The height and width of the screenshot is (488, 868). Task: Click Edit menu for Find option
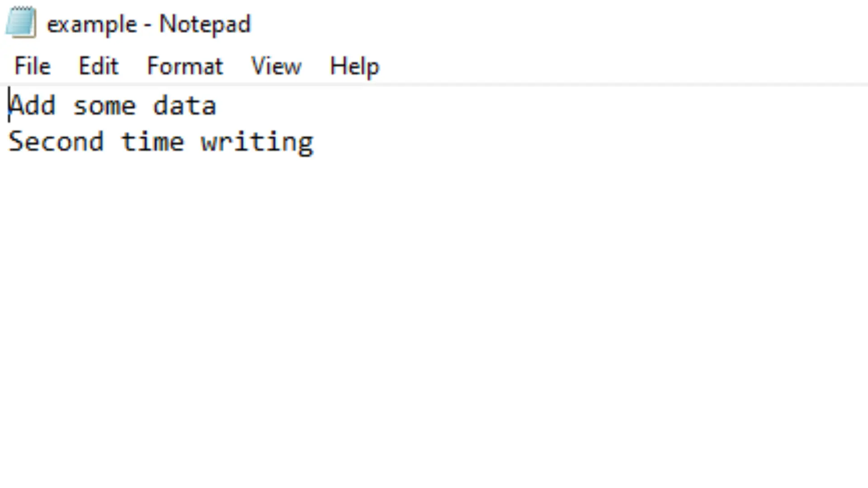click(x=98, y=66)
